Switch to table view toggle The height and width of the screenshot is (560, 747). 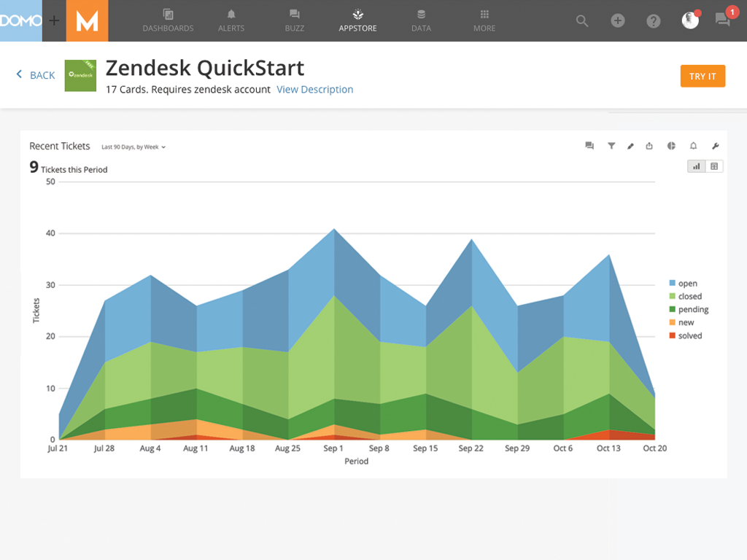[714, 166]
